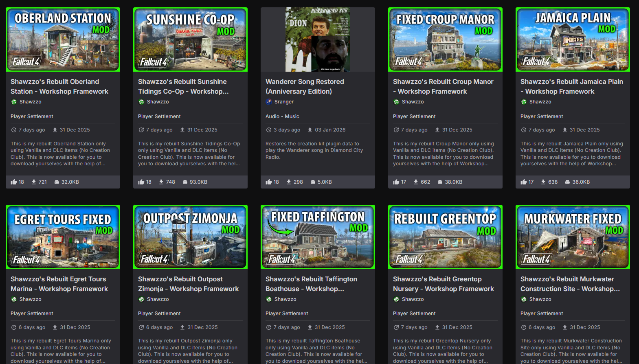Click the Shawzzo author name on the Greentop Nursery card

click(413, 299)
